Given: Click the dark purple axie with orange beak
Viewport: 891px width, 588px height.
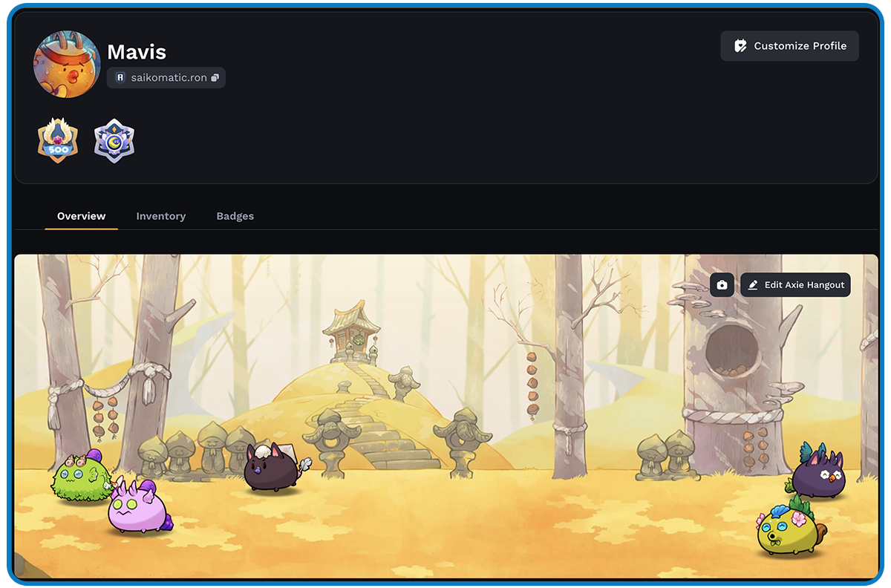Looking at the screenshot, I should pyautogui.click(x=817, y=471).
